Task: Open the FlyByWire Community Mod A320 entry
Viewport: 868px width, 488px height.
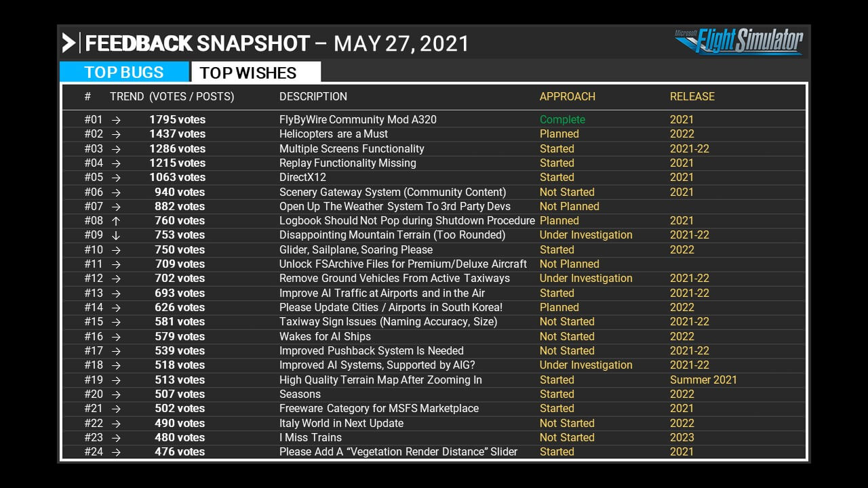Action: [357, 120]
